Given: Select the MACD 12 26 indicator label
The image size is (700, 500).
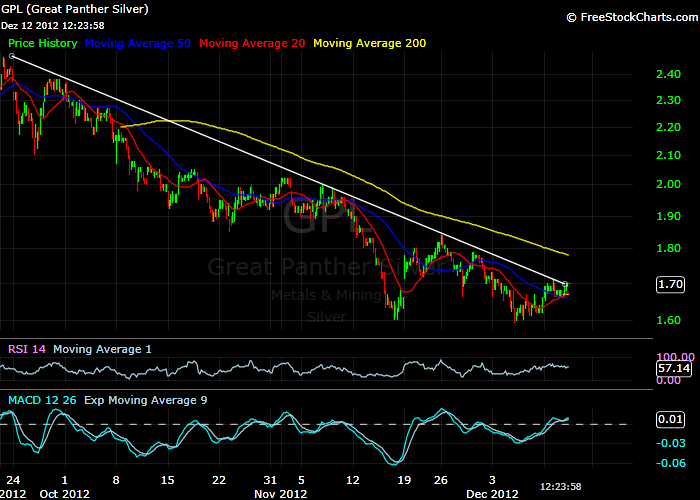Looking at the screenshot, I should [x=42, y=400].
